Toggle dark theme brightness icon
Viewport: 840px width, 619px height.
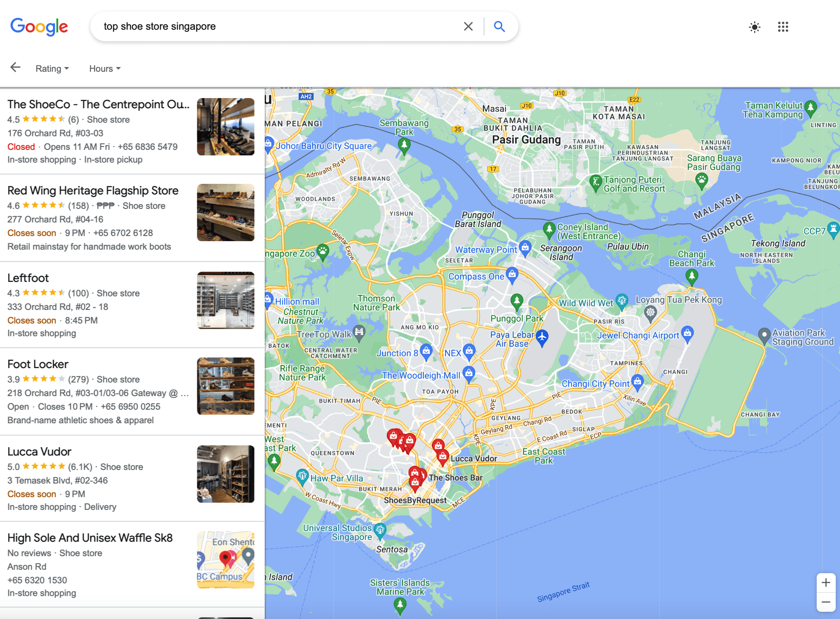point(754,27)
